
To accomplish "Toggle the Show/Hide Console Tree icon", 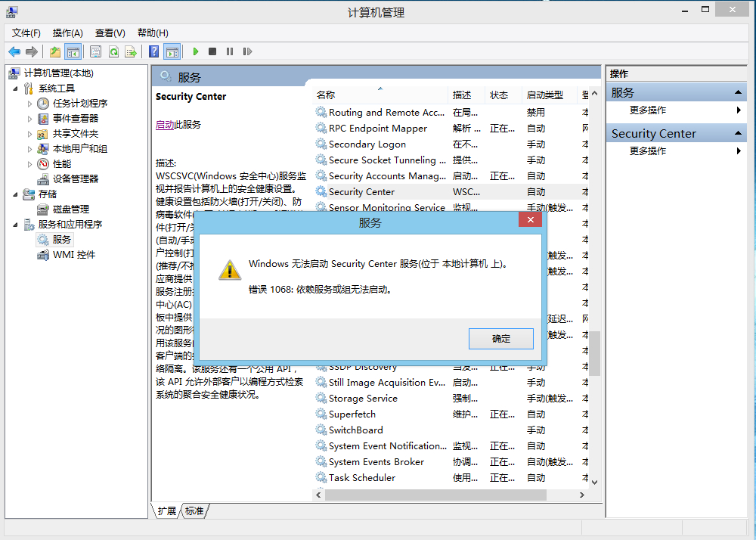I will click(x=73, y=51).
